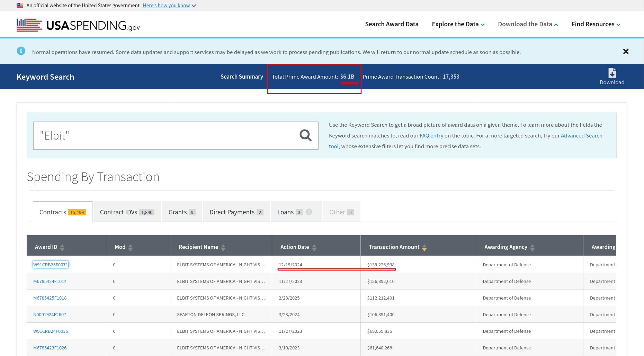Click the Loans tab info icon

tap(309, 212)
